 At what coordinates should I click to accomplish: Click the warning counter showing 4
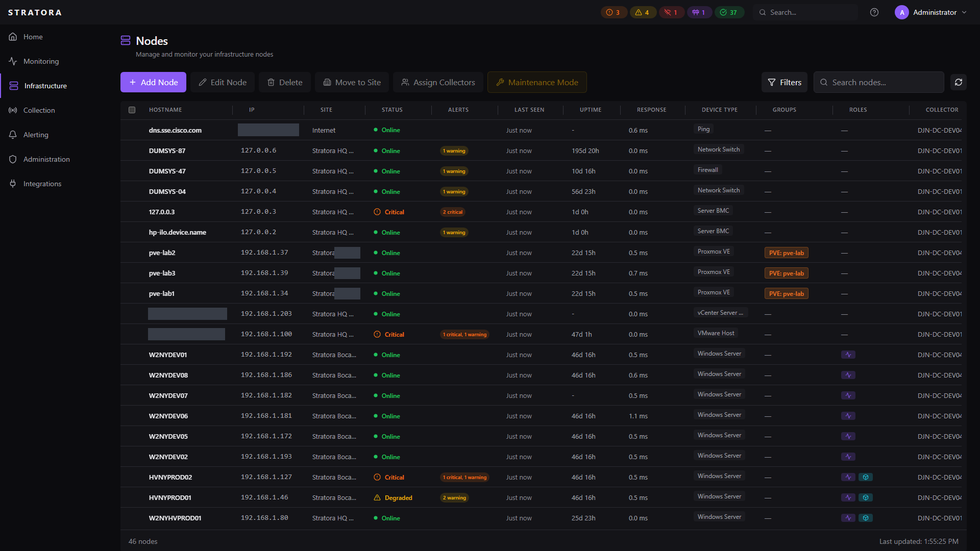point(643,12)
